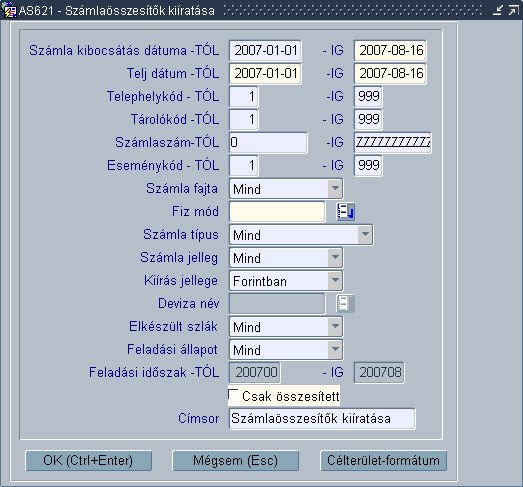Select the Számla kibocsátás dátuma -IG field
Image resolution: width=523 pixels, height=487 pixels.
point(390,50)
